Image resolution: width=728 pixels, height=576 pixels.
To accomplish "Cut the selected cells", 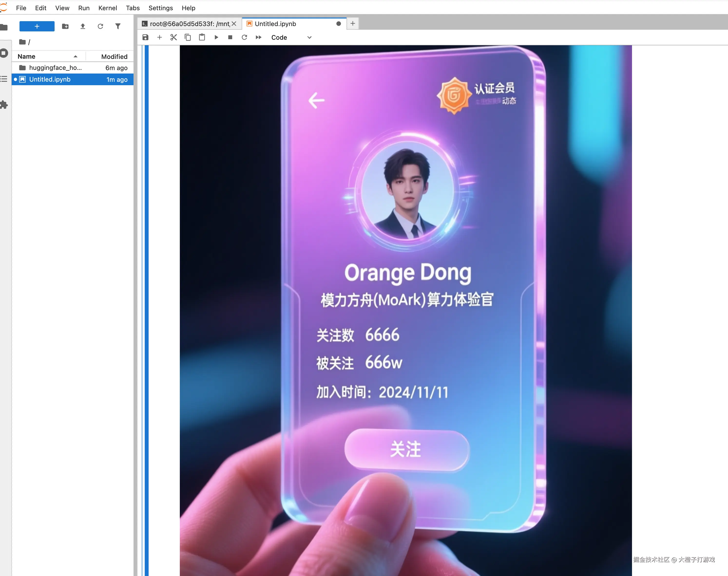I will [173, 37].
